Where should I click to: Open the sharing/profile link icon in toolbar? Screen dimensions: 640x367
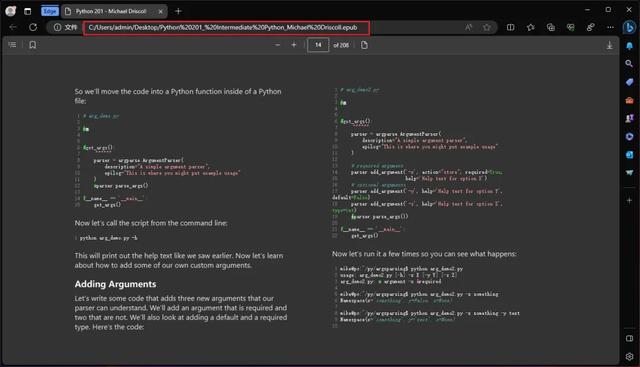point(590,27)
